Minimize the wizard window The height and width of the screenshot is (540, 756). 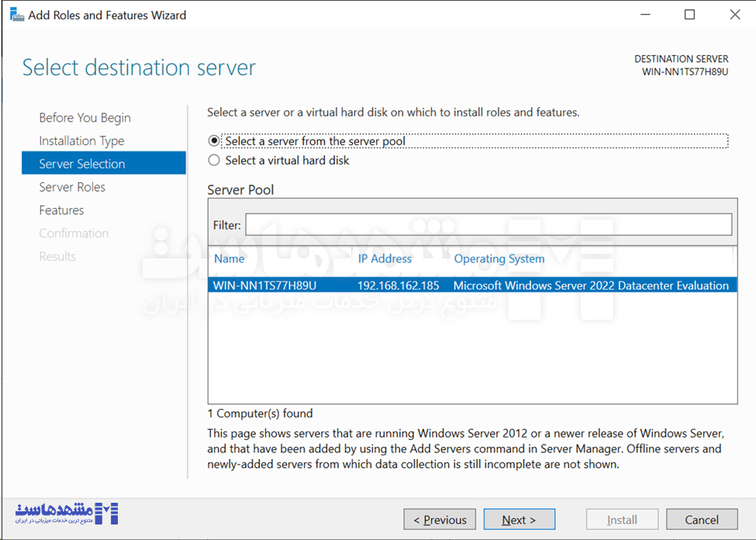645,15
